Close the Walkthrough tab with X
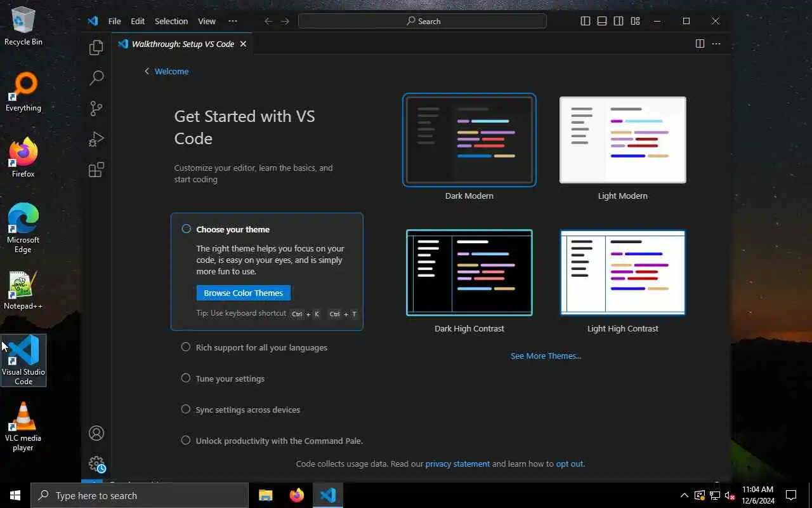This screenshot has width=812, height=508. click(243, 44)
